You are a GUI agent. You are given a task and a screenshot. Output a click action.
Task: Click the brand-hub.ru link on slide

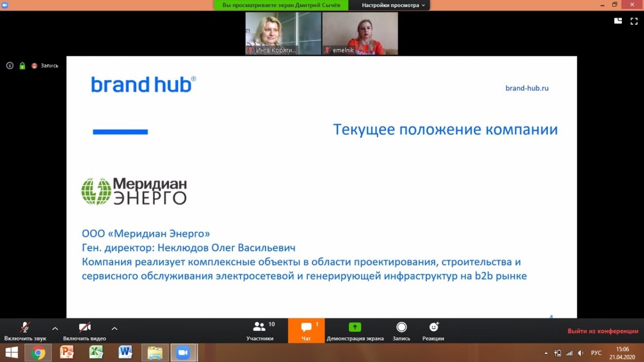(x=528, y=88)
